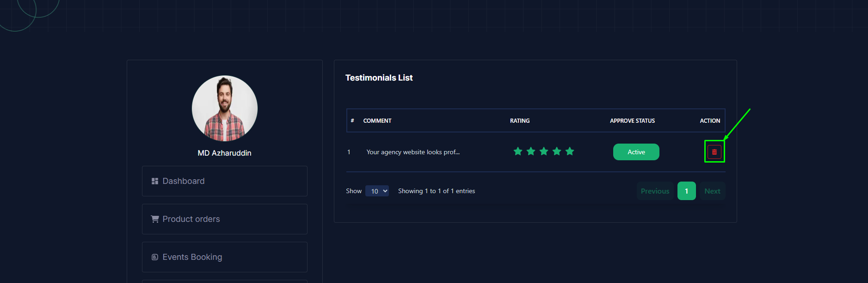Screen dimensions: 868x283
Task: Click the user name MD Azharuddin
Action: pos(225,153)
